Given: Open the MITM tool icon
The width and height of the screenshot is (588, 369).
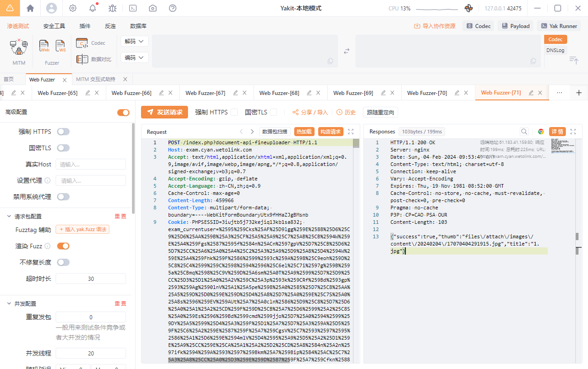Looking at the screenshot, I should (19, 46).
